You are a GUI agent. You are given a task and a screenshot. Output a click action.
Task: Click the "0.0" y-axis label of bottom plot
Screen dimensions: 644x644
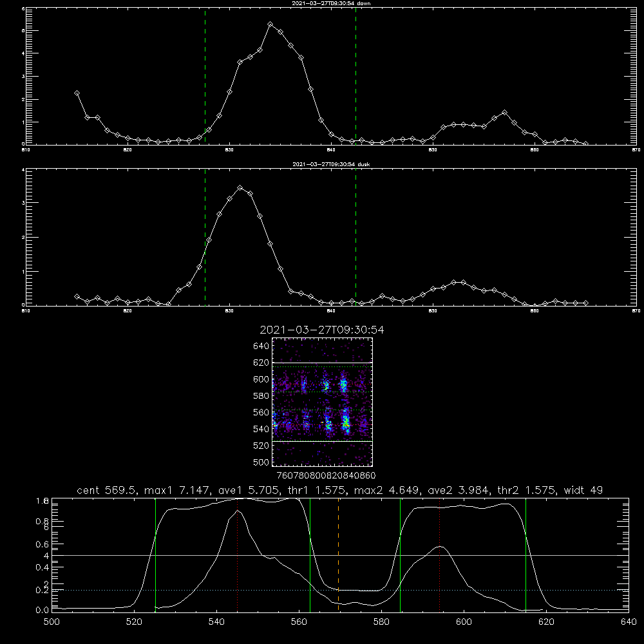(42, 610)
